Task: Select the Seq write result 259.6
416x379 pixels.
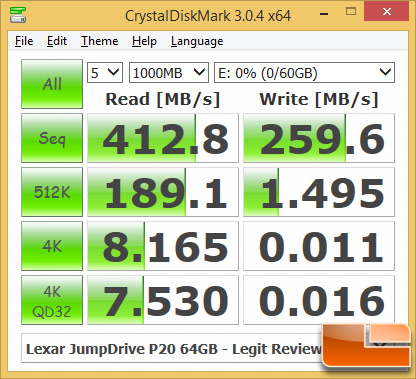Action: (319, 138)
